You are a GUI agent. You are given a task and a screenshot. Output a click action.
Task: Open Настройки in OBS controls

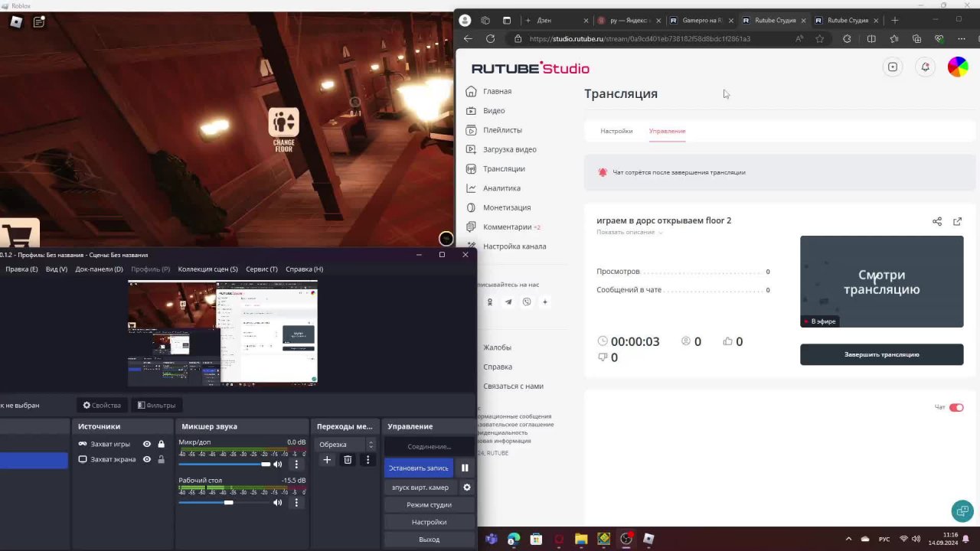[x=429, y=522]
